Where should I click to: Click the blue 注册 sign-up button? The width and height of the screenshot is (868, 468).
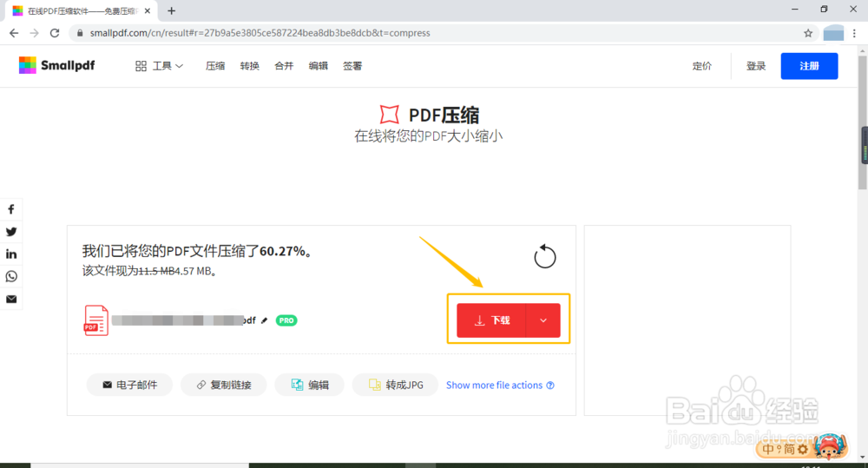(809, 66)
